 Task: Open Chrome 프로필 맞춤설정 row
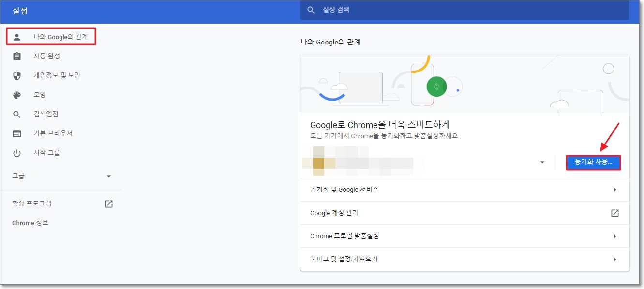point(464,236)
